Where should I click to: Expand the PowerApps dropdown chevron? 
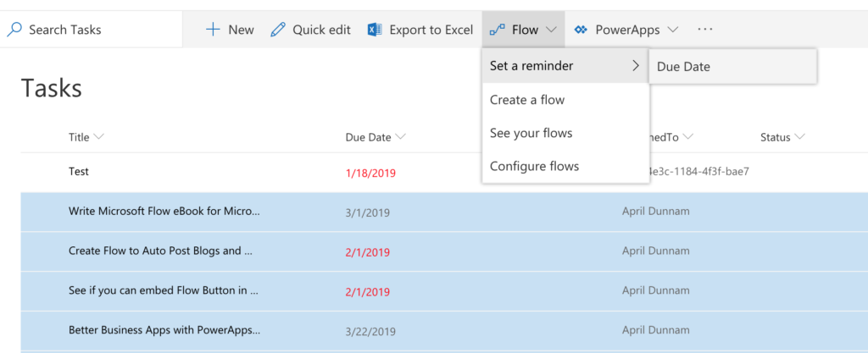(x=673, y=30)
